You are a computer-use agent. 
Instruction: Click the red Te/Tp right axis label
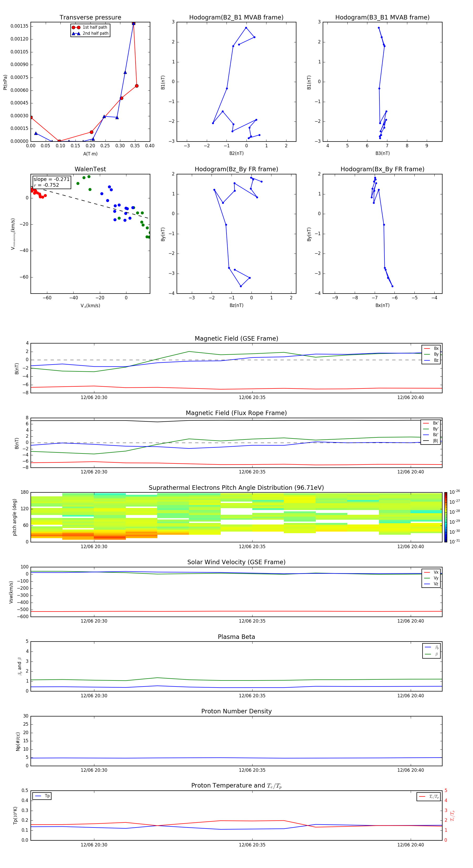coord(453,815)
